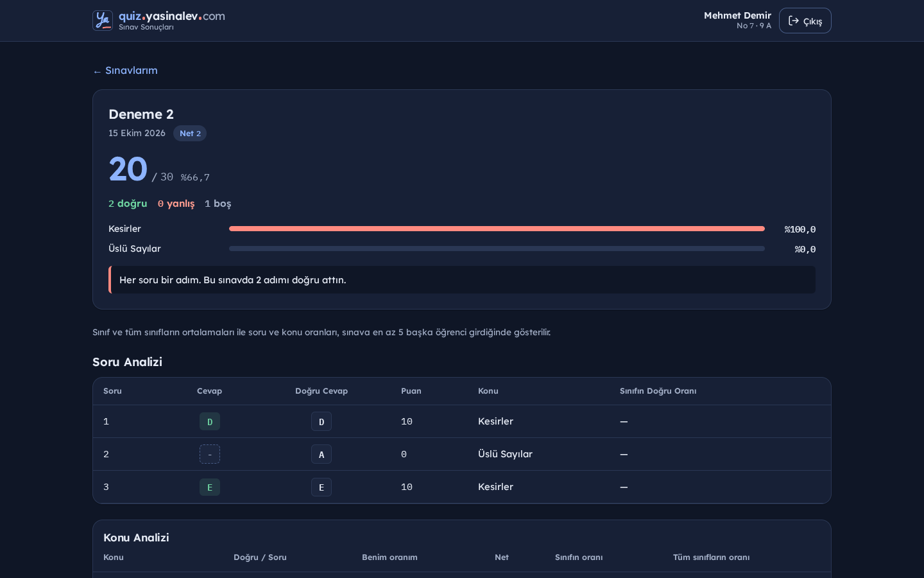This screenshot has width=924, height=578.
Task: Click the Soru Analizi heading
Action: [127, 362]
